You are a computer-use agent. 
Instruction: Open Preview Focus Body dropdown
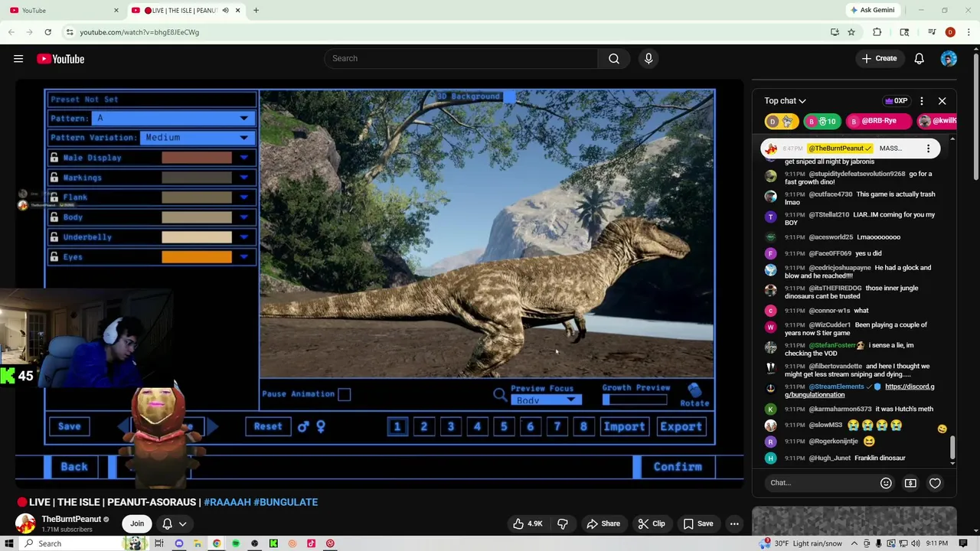(x=546, y=400)
